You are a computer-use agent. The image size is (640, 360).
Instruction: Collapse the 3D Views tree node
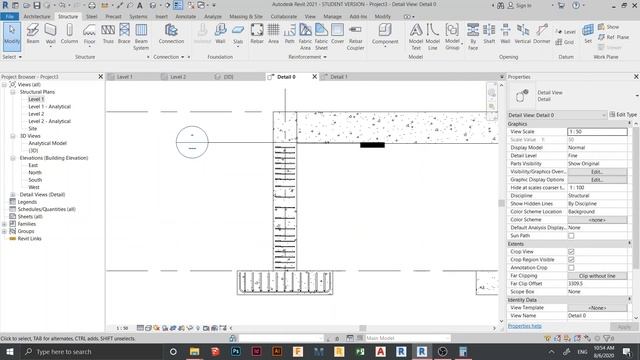[13, 136]
